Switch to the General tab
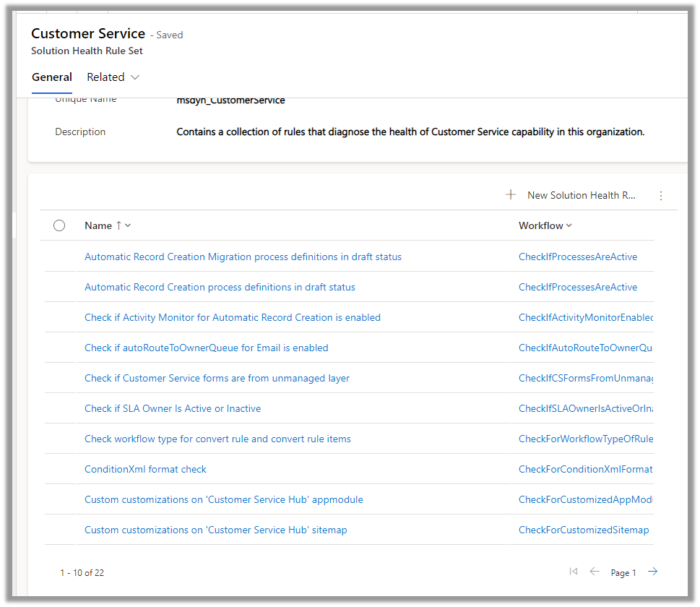The image size is (700, 607). point(52,77)
